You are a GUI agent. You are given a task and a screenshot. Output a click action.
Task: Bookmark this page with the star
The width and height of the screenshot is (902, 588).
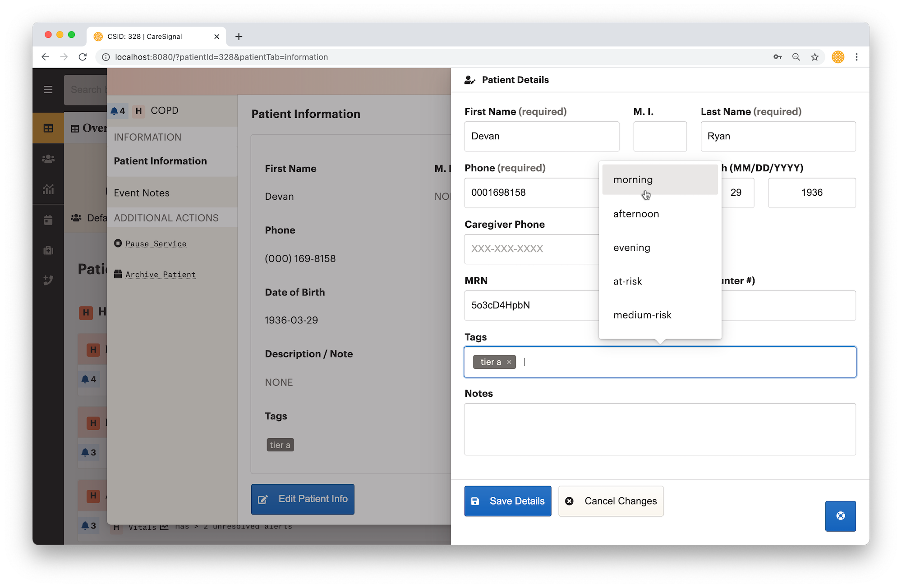[815, 57]
